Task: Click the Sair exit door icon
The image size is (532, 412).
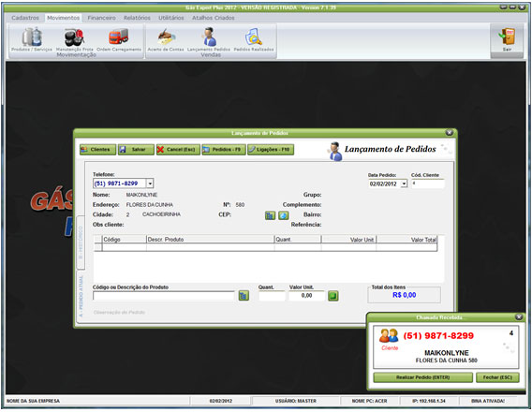Action: tap(507, 37)
